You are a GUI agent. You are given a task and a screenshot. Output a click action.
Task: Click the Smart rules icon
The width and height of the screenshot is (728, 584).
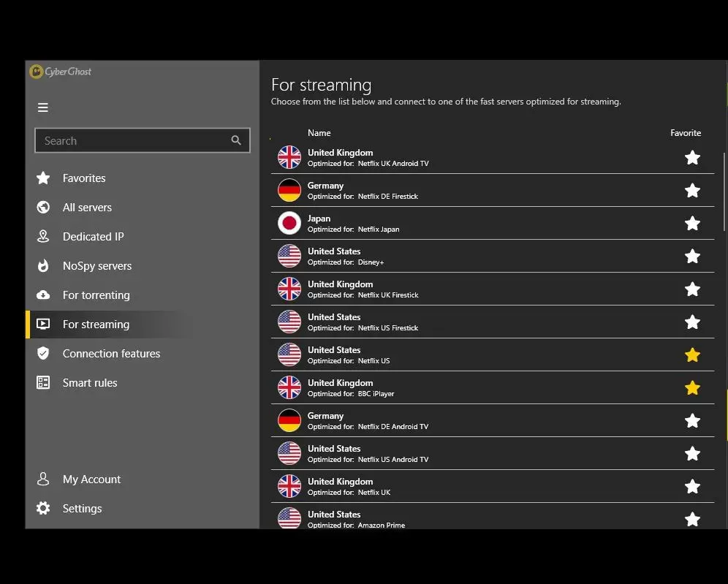click(43, 382)
